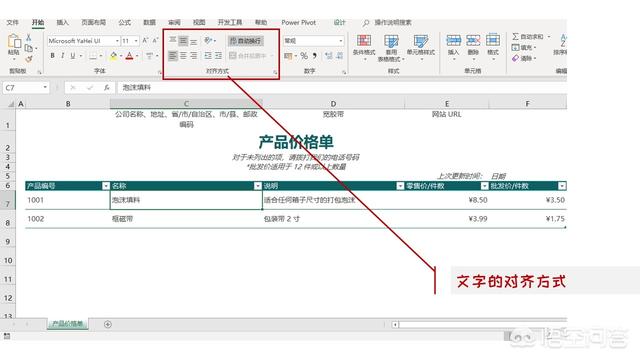
Task: Open filter dropdown for 产品编号 column
Action: pyautogui.click(x=106, y=186)
